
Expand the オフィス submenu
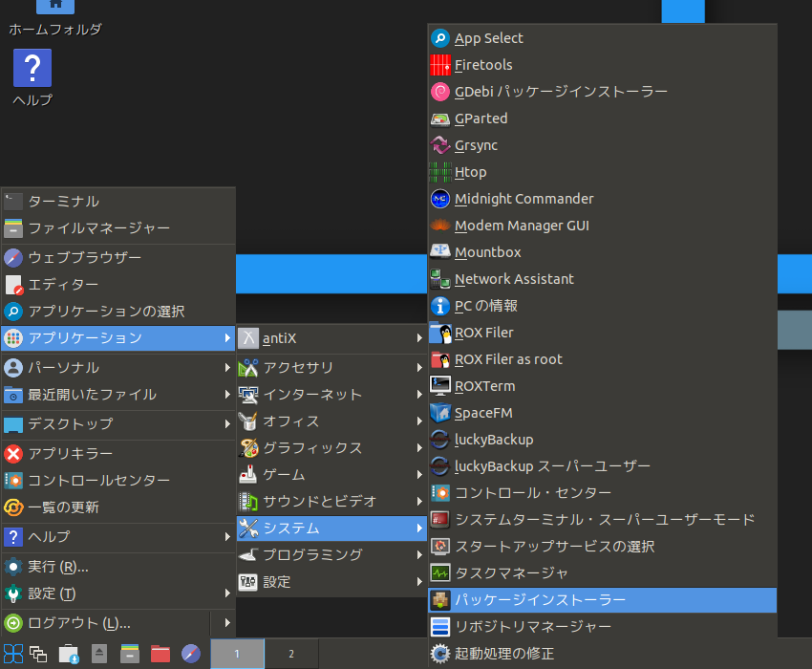331,421
